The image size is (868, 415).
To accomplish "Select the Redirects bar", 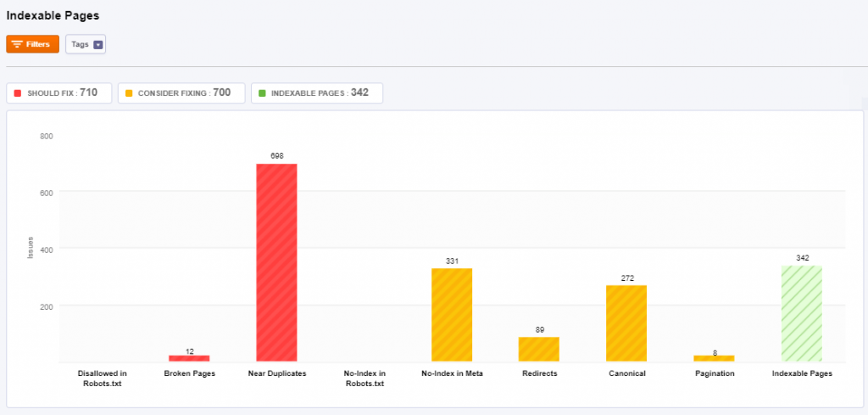I will [539, 349].
